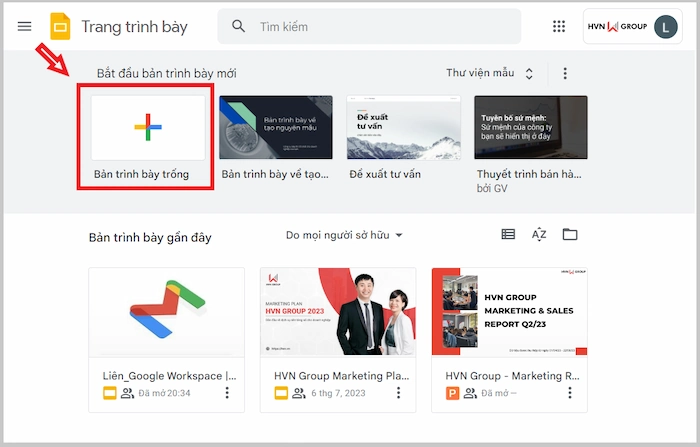Open the main hamburger menu
Image resolution: width=700 pixels, height=447 pixels.
[25, 27]
